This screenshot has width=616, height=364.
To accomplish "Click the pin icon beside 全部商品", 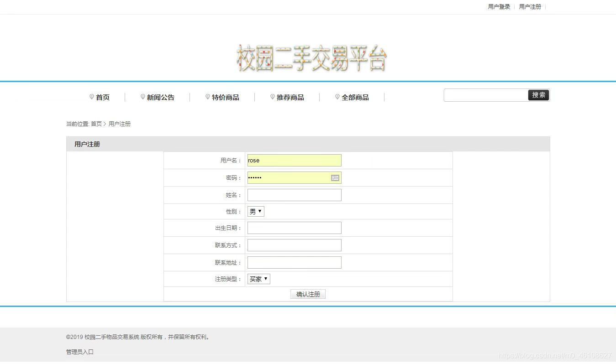I will point(337,97).
